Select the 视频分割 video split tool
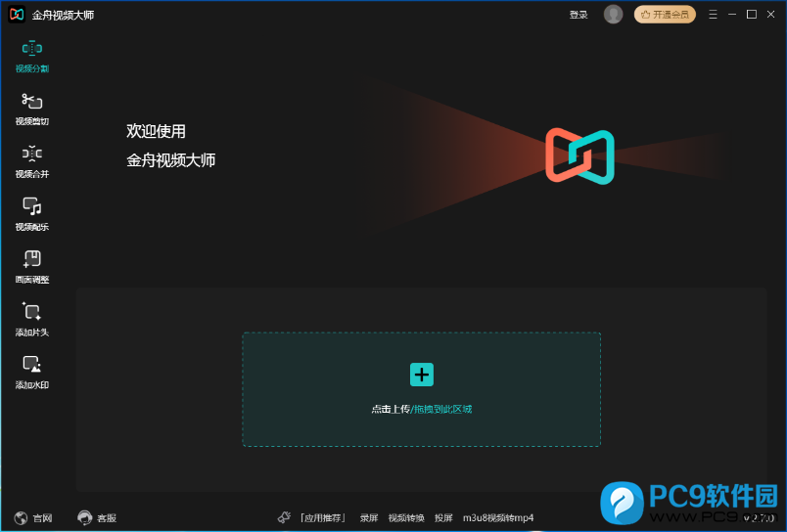The image size is (787, 532). [32, 56]
